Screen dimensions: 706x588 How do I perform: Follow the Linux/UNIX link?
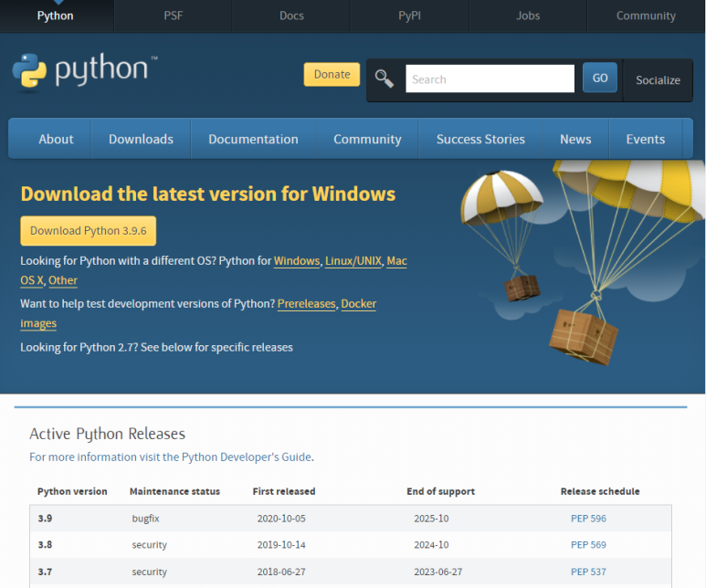click(x=353, y=261)
